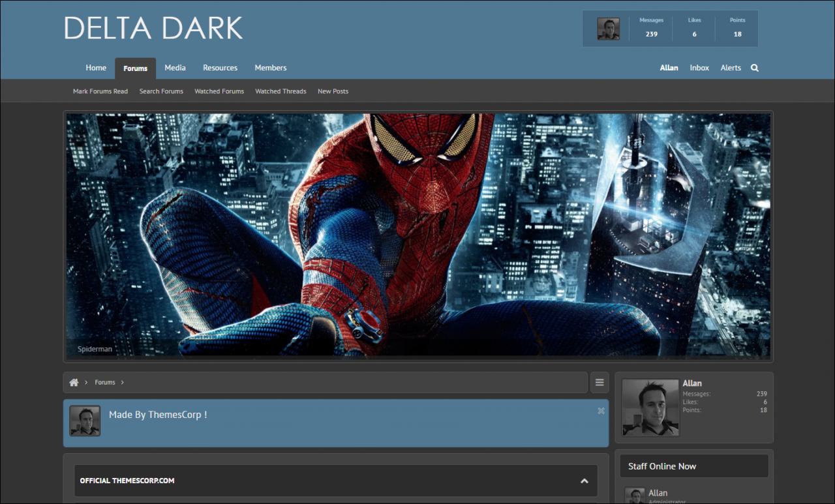Click Mark Forums Read
This screenshot has height=504, width=835.
tap(100, 91)
